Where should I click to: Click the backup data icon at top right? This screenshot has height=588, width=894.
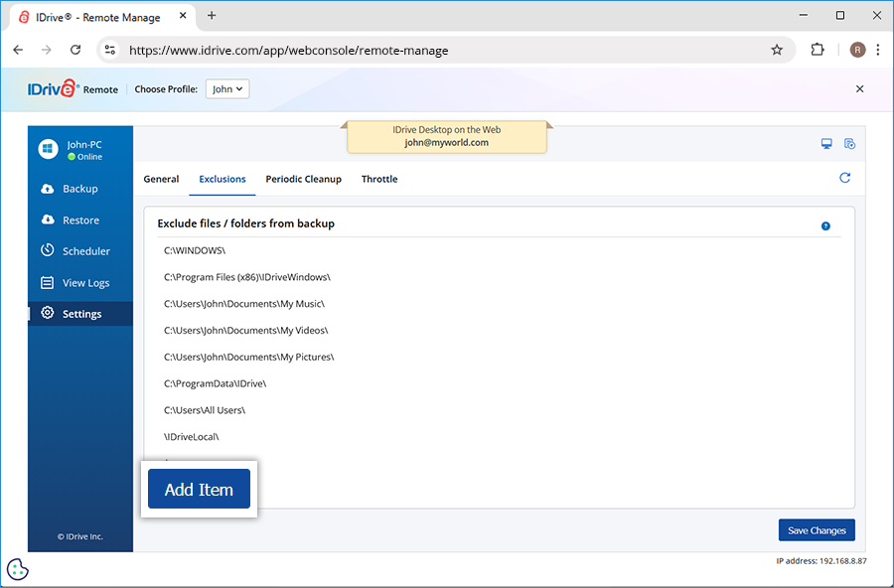[x=849, y=144]
